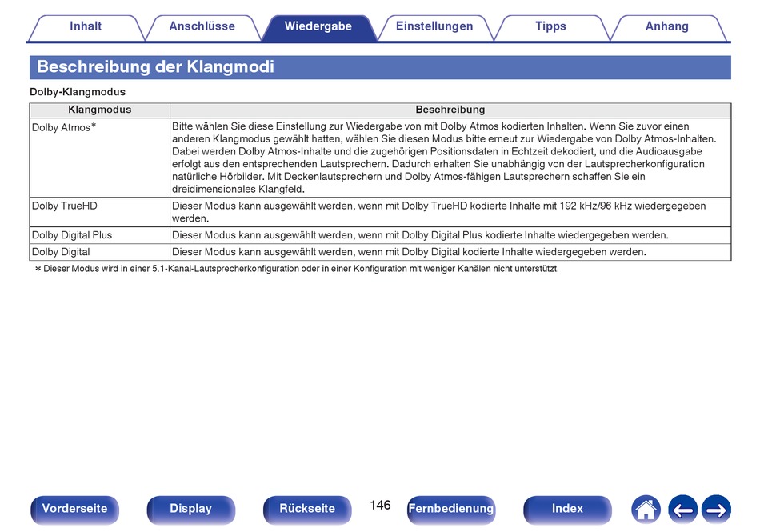Switch to the Tipps tab
Image resolution: width=760 pixels, height=532 pixels.
pyautogui.click(x=551, y=27)
